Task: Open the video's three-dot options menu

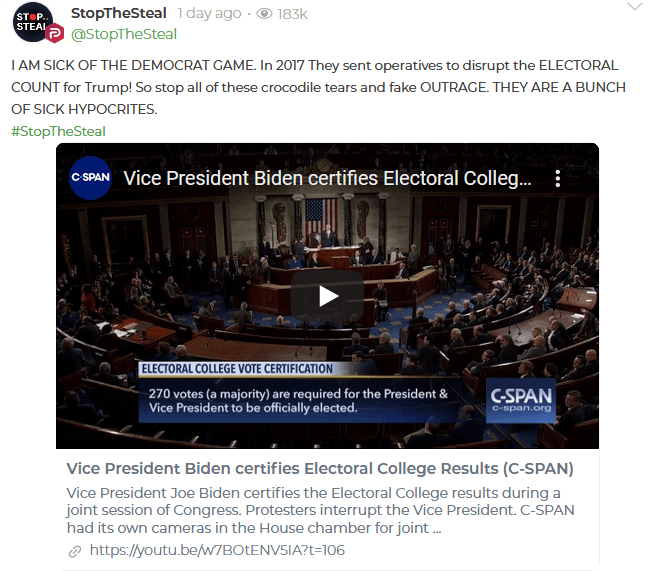Action: [558, 179]
